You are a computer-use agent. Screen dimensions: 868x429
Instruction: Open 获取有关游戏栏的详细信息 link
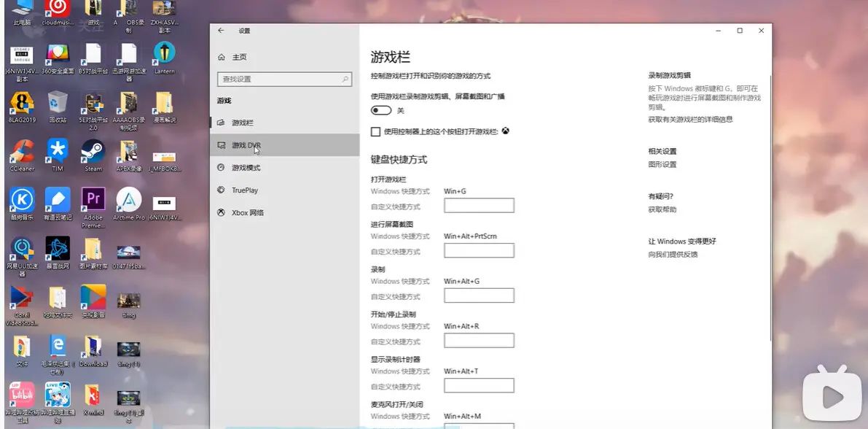[690, 119]
